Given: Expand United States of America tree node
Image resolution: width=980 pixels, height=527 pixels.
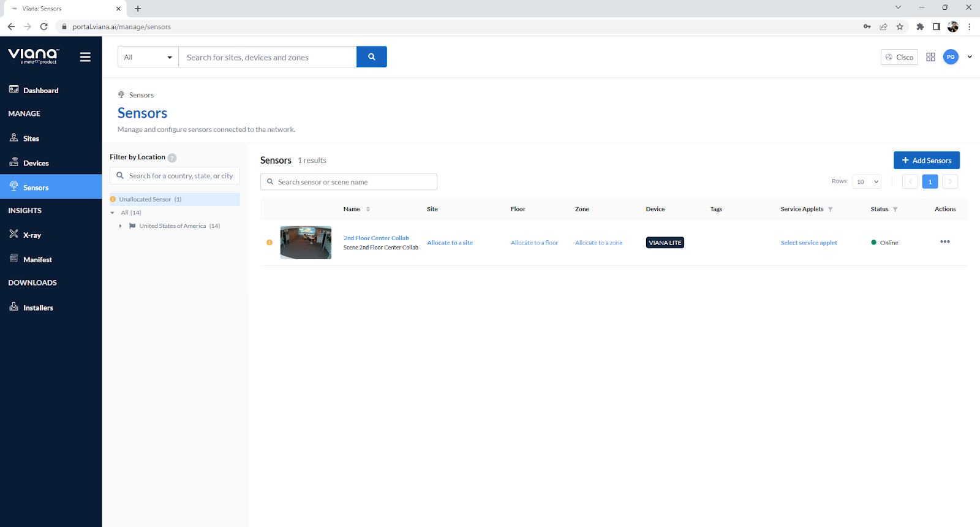Looking at the screenshot, I should [121, 226].
